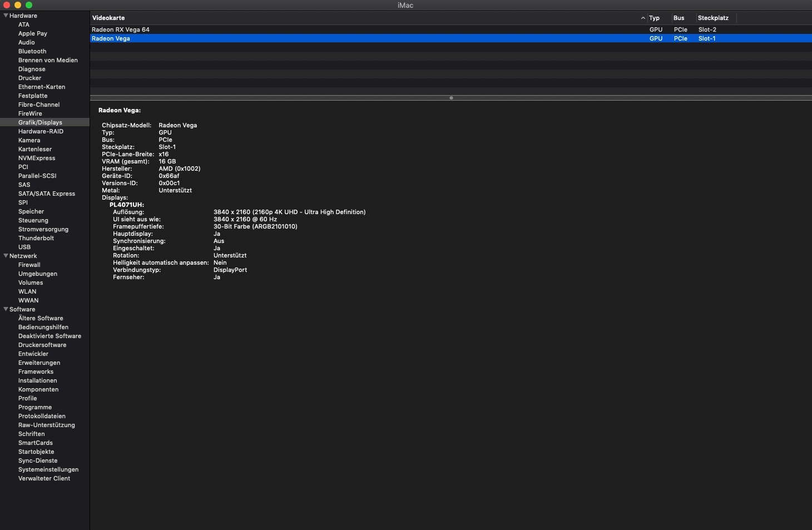
Task: Click the Videokarte column sort arrow
Action: pos(643,18)
